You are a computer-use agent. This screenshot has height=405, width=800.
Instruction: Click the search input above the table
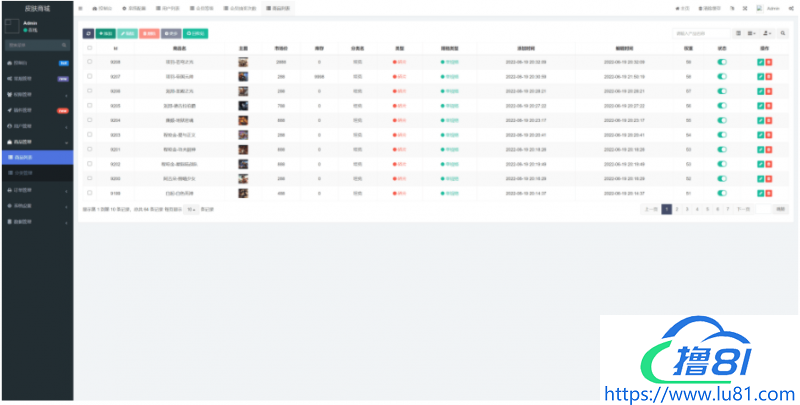pyautogui.click(x=703, y=33)
